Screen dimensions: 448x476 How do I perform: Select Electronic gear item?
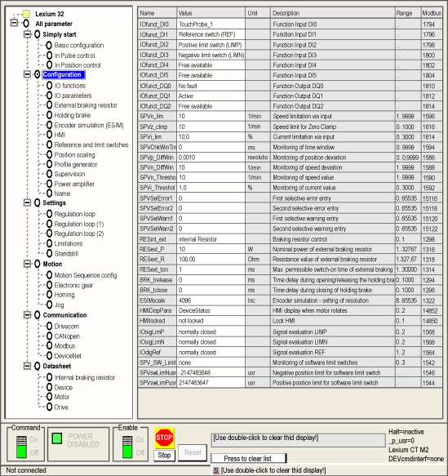pyautogui.click(x=73, y=286)
